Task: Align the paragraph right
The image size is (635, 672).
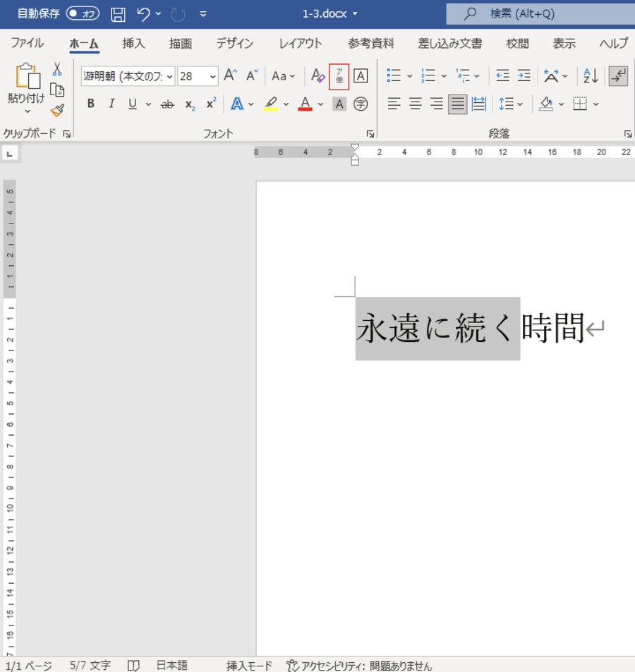Action: click(437, 104)
